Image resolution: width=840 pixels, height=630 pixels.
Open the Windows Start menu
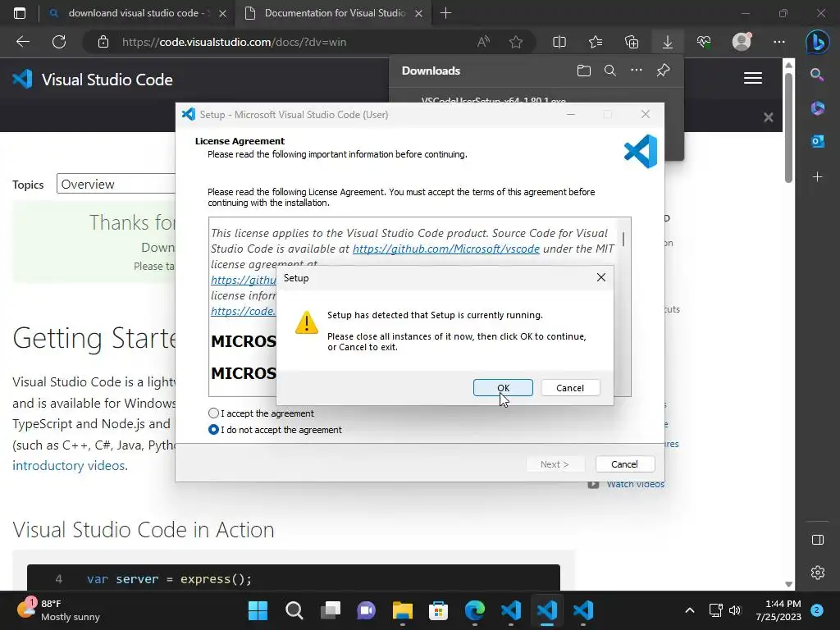coord(258,610)
